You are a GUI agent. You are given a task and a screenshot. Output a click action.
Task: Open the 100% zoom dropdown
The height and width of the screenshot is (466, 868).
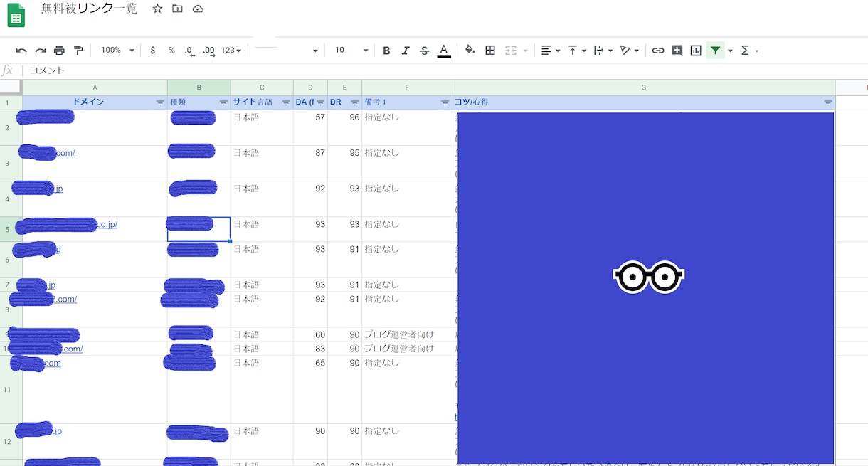(117, 51)
